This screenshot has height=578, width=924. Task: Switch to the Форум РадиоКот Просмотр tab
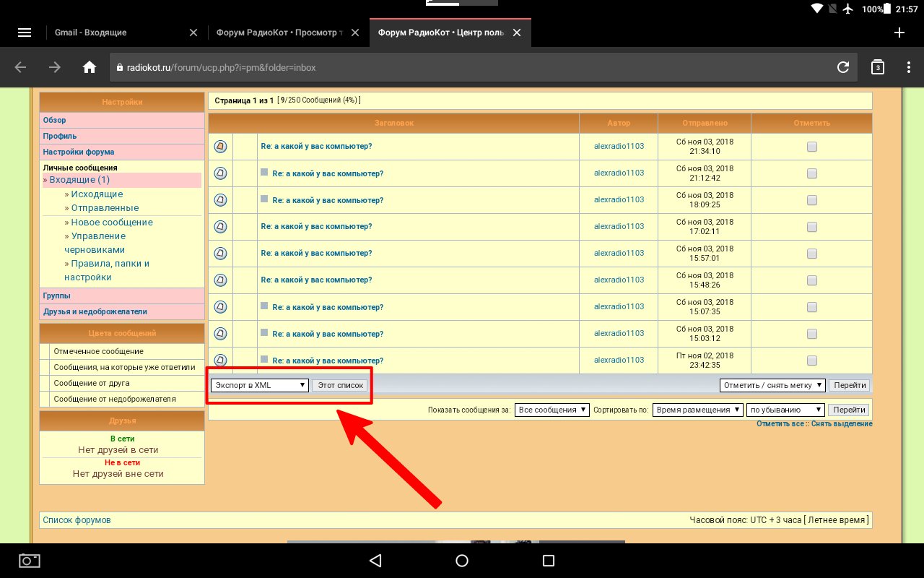pyautogui.click(x=280, y=33)
